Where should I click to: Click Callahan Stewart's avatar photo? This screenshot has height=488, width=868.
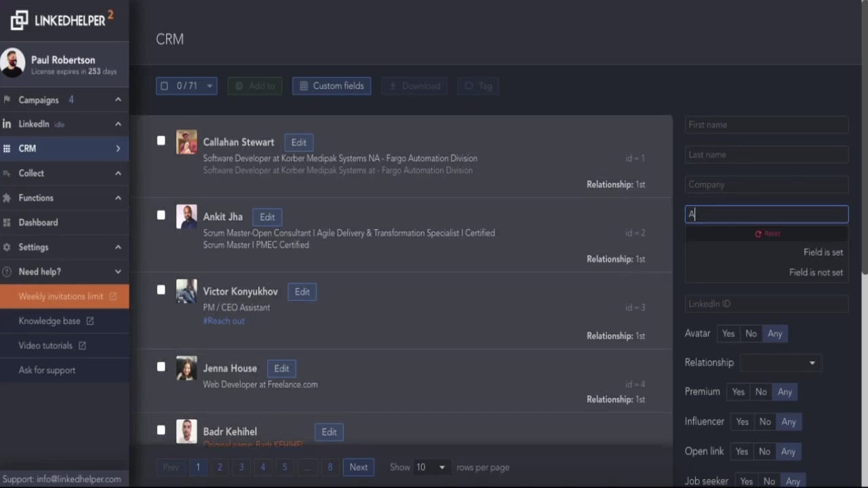click(186, 142)
